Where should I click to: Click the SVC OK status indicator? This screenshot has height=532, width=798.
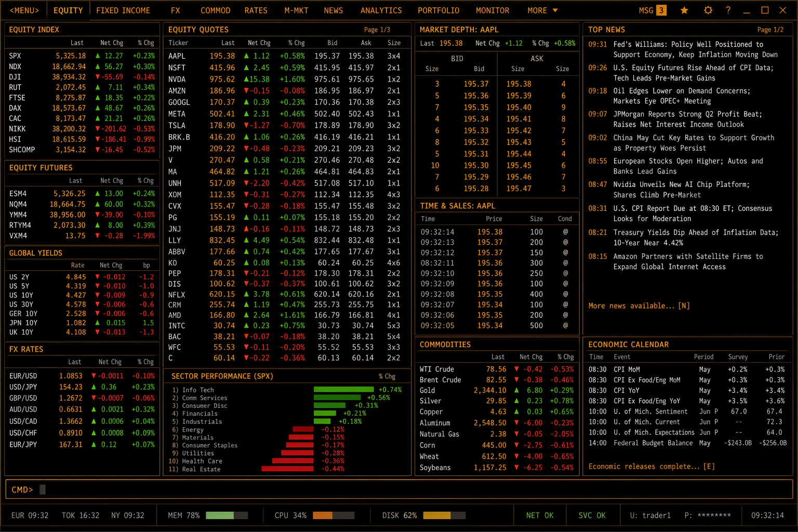[x=592, y=515]
